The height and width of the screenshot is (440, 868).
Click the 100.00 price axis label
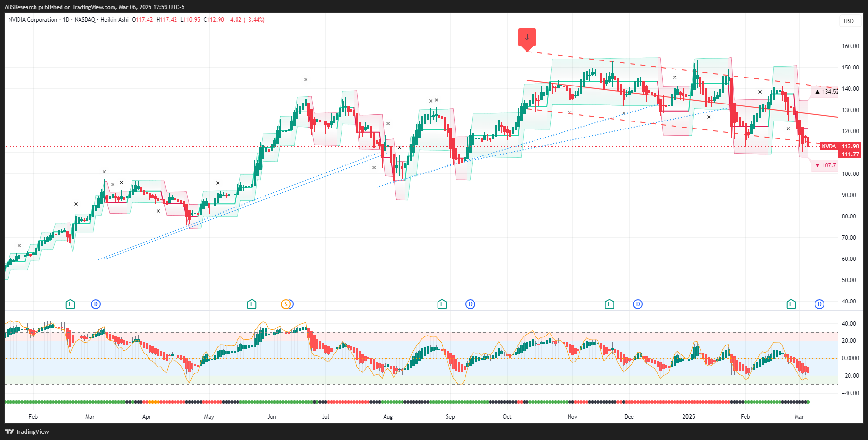[850, 174]
